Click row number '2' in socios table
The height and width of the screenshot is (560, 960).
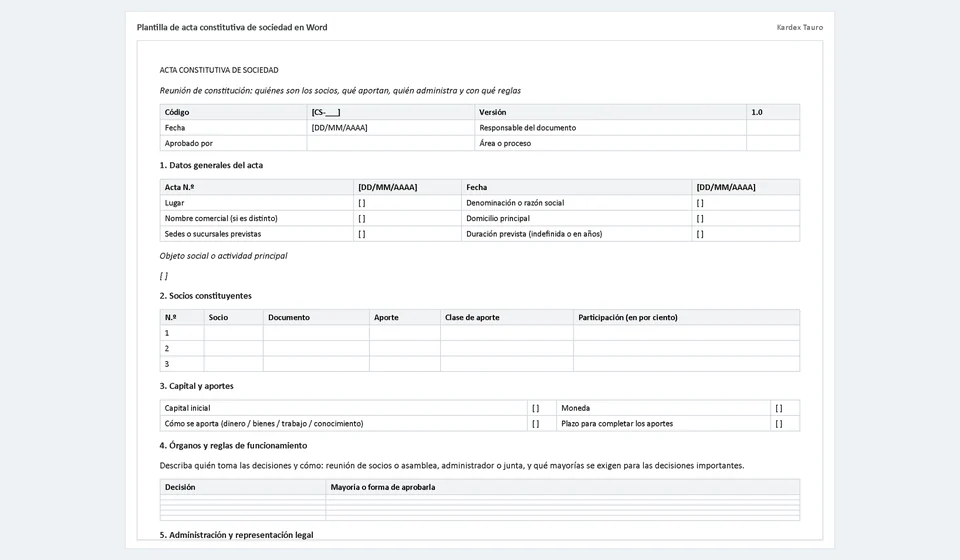[167, 349]
